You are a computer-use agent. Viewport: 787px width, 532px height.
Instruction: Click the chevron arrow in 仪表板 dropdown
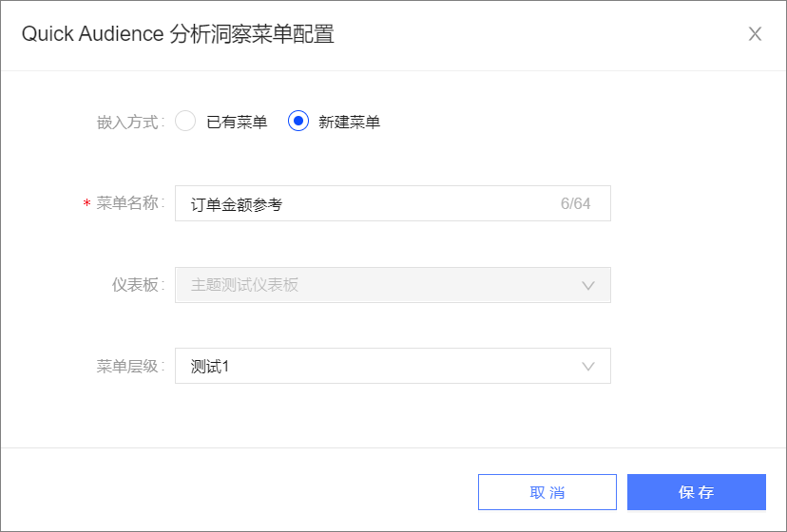[x=587, y=286]
